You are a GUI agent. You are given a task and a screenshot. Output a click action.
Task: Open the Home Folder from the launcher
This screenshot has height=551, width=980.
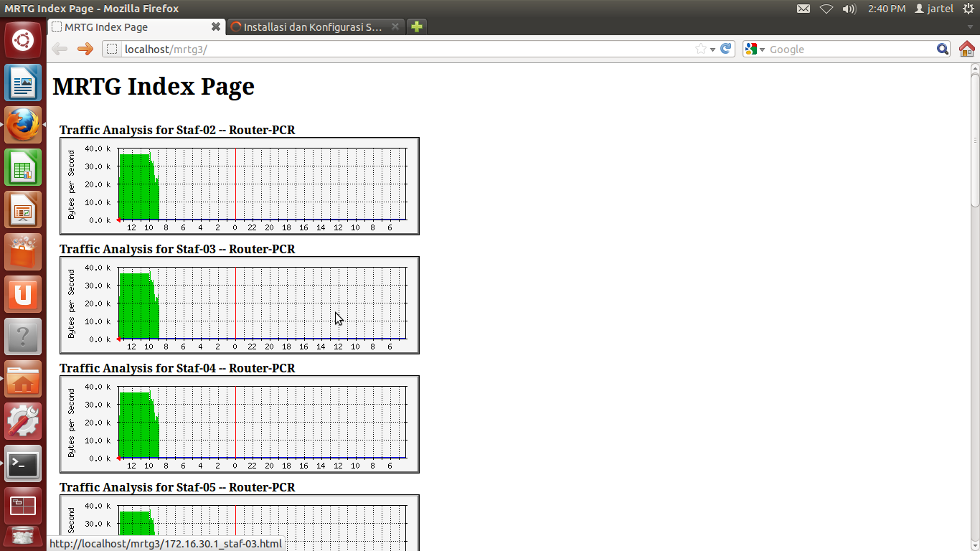pyautogui.click(x=23, y=379)
